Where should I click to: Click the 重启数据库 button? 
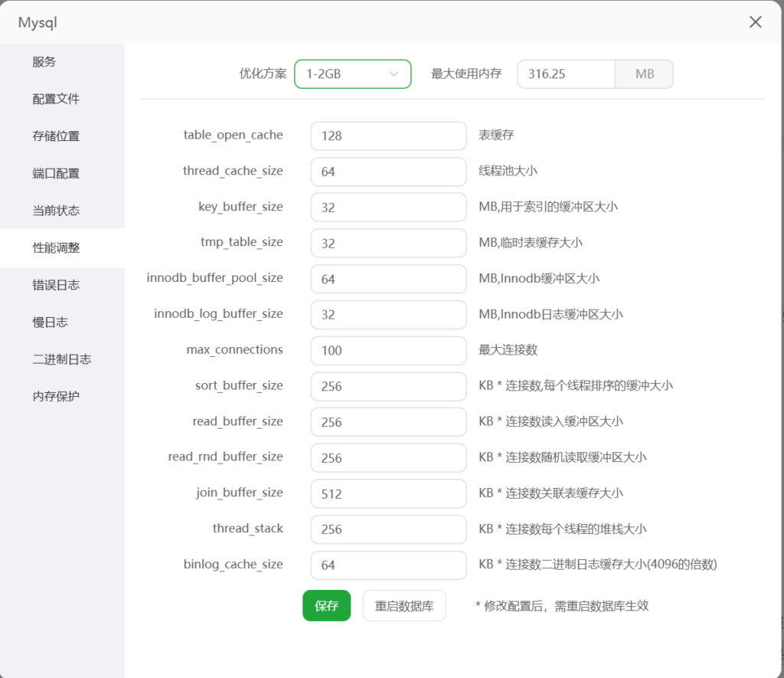click(x=404, y=605)
